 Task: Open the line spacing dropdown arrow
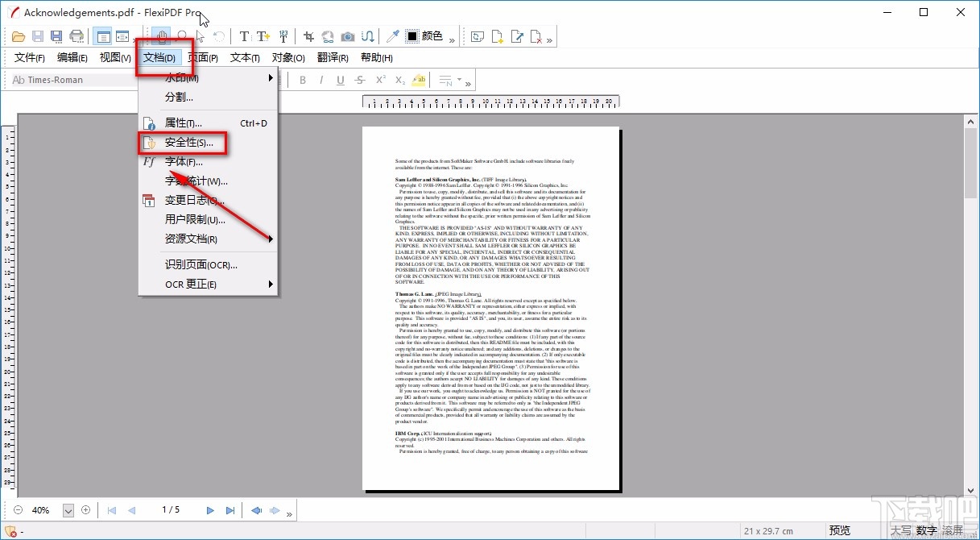(459, 80)
